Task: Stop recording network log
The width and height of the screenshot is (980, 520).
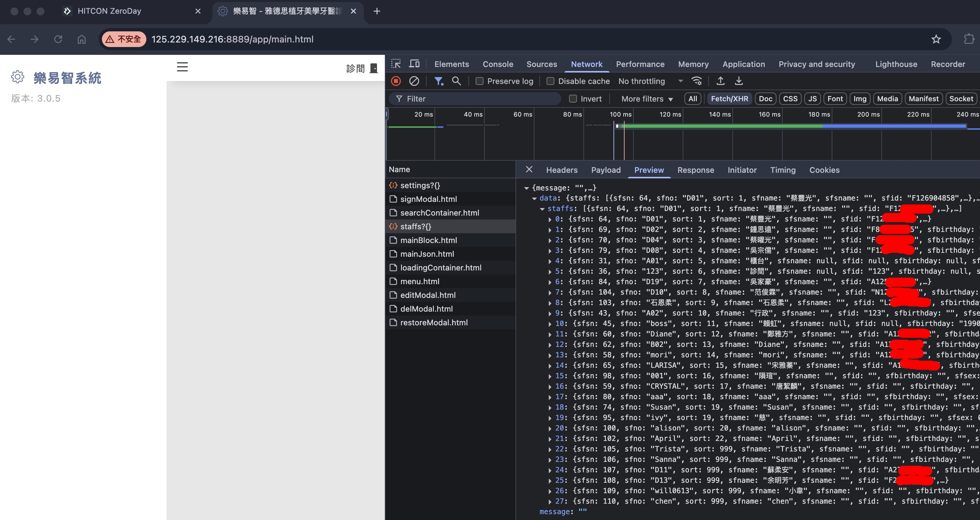Action: (x=396, y=81)
